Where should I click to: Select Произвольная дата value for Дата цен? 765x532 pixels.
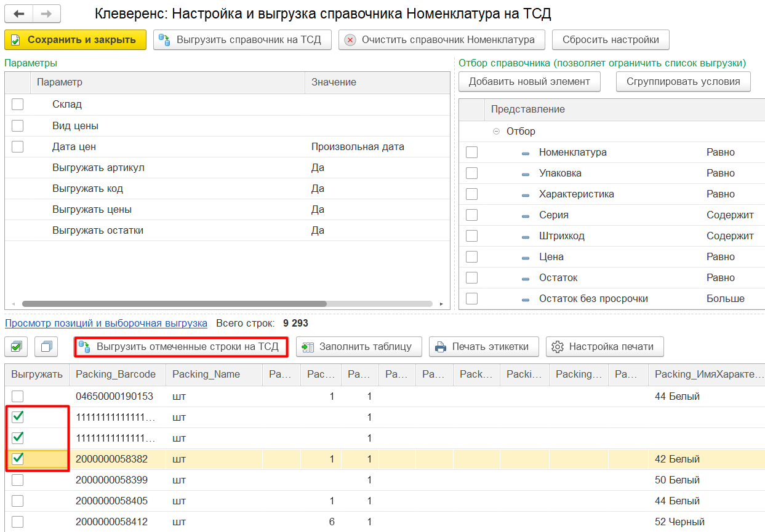358,147
